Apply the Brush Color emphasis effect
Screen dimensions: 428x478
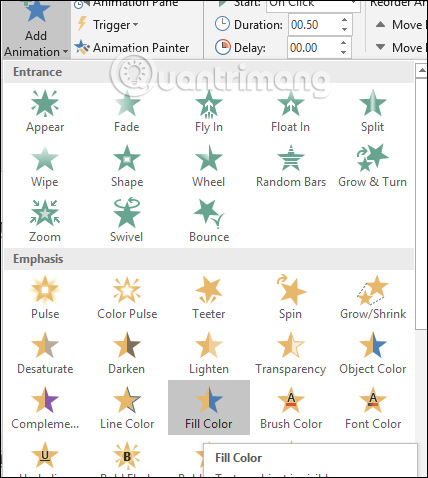point(291,408)
